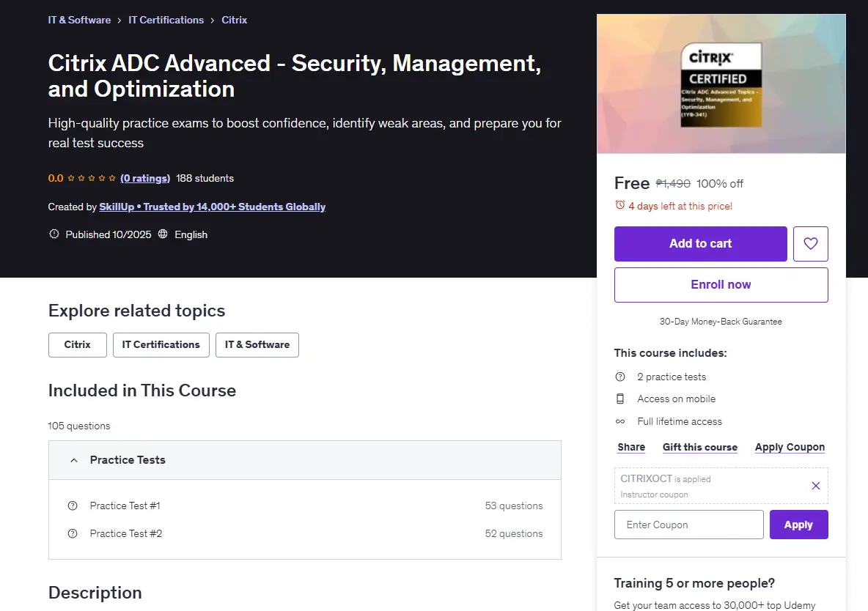Open the (0 ratings) link
This screenshot has height=611, width=868.
point(145,178)
